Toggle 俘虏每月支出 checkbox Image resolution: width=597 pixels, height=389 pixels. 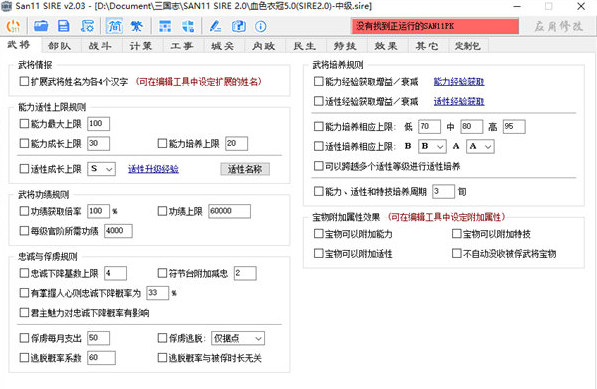point(24,338)
